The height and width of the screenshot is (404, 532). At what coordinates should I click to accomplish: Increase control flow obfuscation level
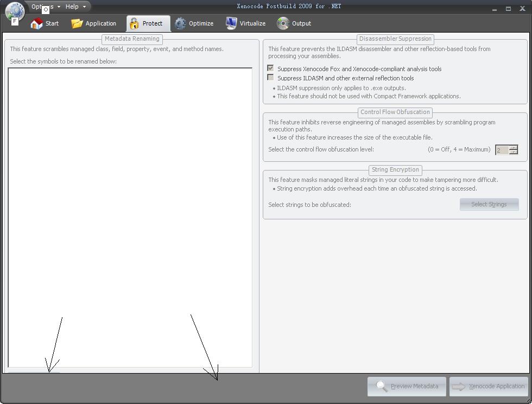pos(514,147)
